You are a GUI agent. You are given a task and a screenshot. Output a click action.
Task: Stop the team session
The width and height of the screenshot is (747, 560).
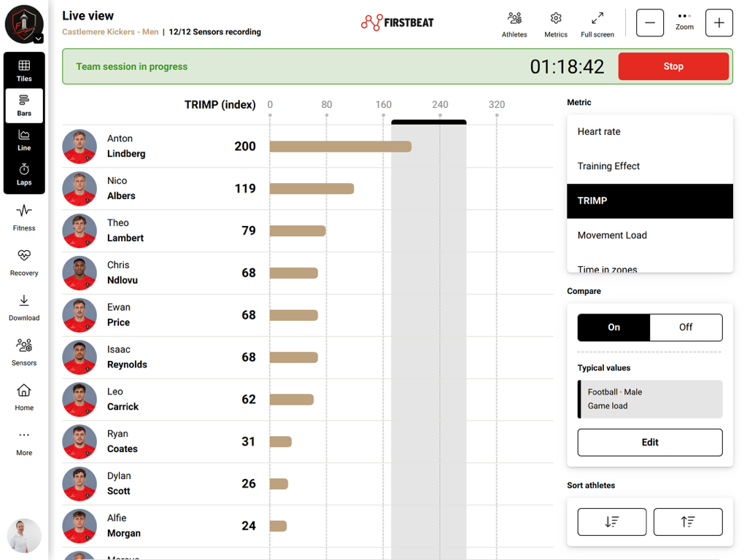point(673,66)
